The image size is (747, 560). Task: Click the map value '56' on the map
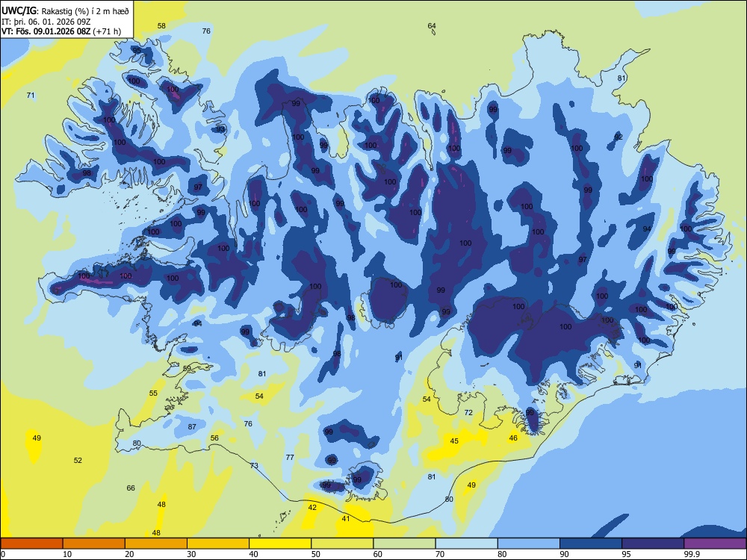point(214,438)
